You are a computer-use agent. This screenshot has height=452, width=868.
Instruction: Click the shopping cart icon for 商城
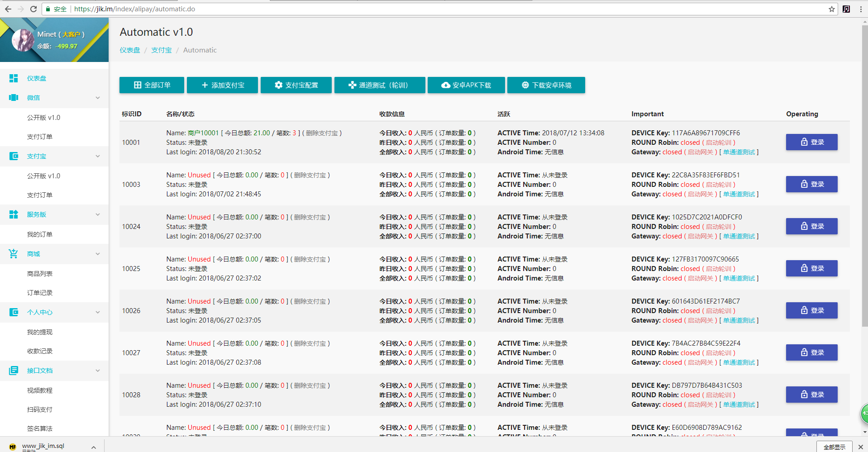[x=14, y=254]
